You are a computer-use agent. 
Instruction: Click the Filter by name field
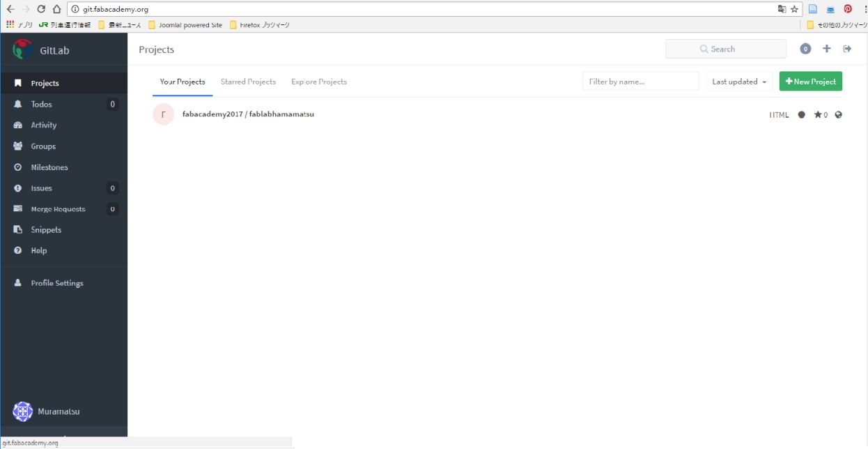(x=641, y=81)
